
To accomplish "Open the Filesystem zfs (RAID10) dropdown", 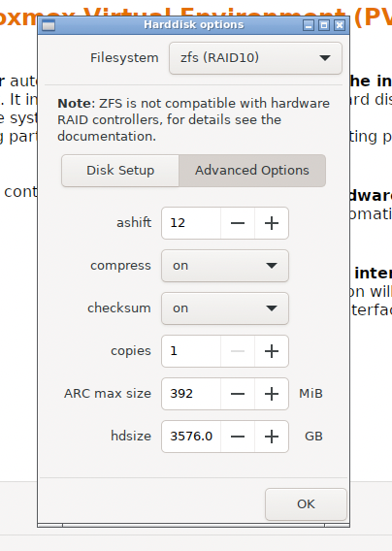I will point(255,58).
